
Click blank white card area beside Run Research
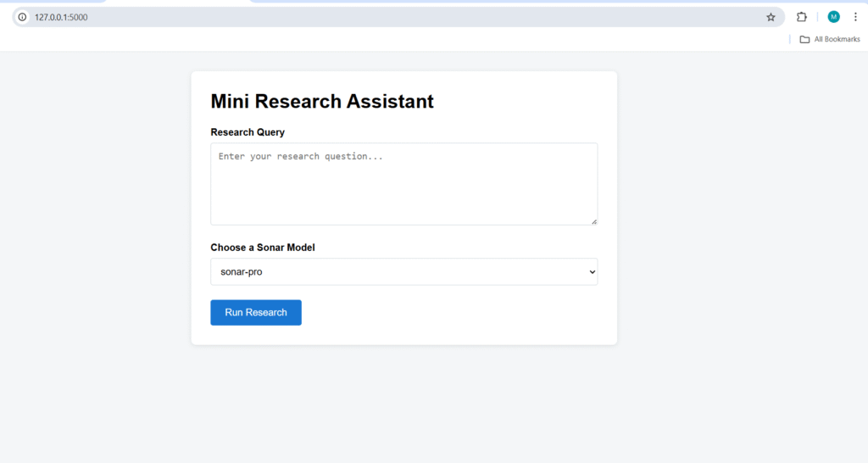[x=449, y=313]
